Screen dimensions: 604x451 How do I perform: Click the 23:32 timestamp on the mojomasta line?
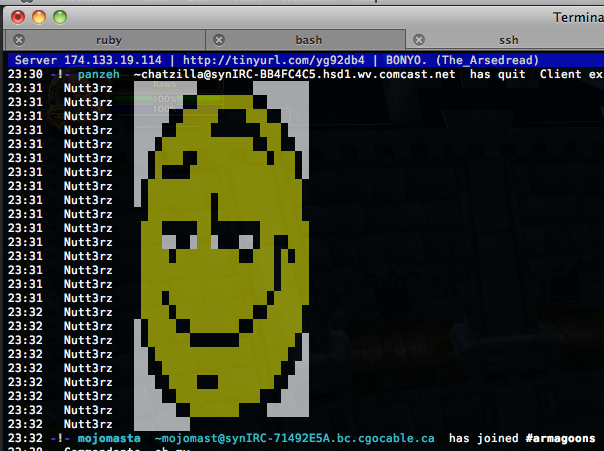25,438
